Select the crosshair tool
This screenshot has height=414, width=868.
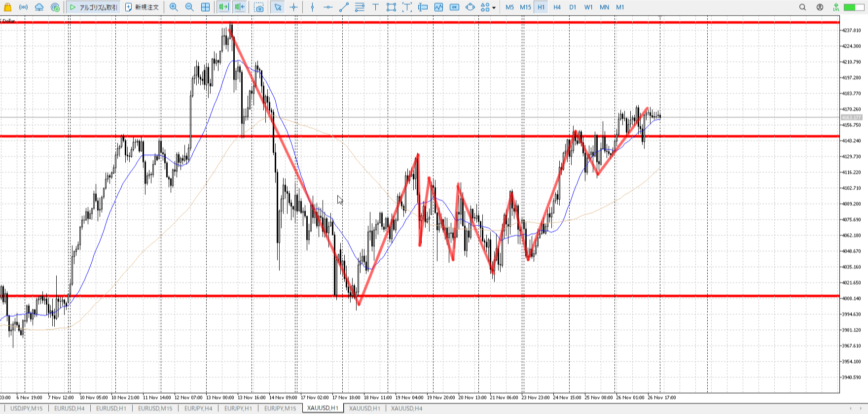click(294, 7)
